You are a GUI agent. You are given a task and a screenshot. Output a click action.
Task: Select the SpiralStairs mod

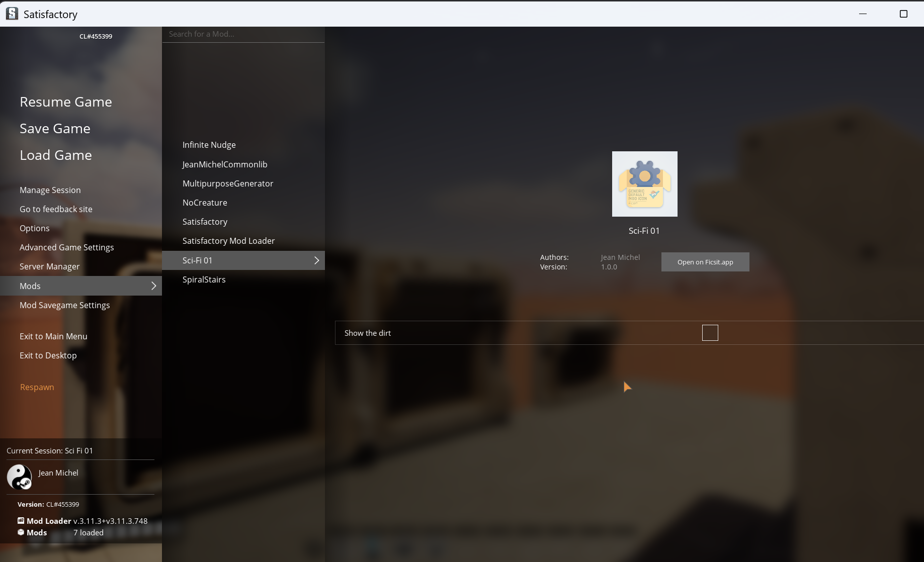coord(204,279)
